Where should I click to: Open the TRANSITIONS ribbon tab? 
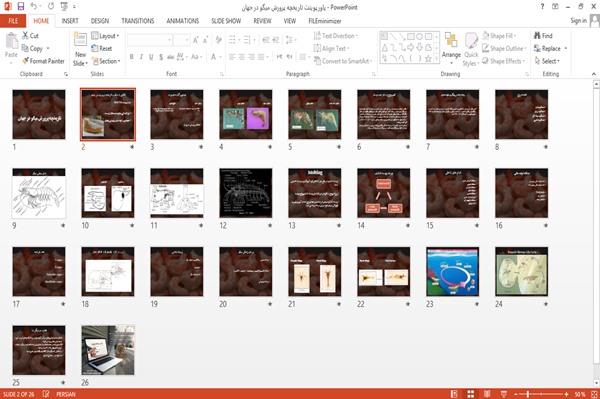tap(138, 21)
